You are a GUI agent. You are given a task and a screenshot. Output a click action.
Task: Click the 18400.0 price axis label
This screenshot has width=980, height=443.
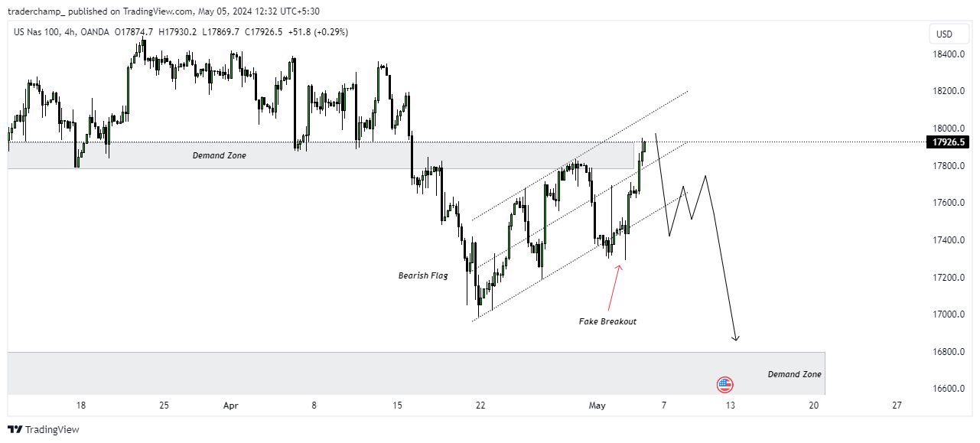pos(946,54)
